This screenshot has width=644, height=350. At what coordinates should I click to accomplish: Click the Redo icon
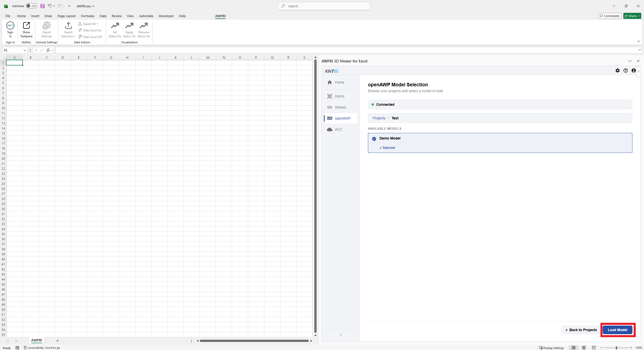pos(60,6)
